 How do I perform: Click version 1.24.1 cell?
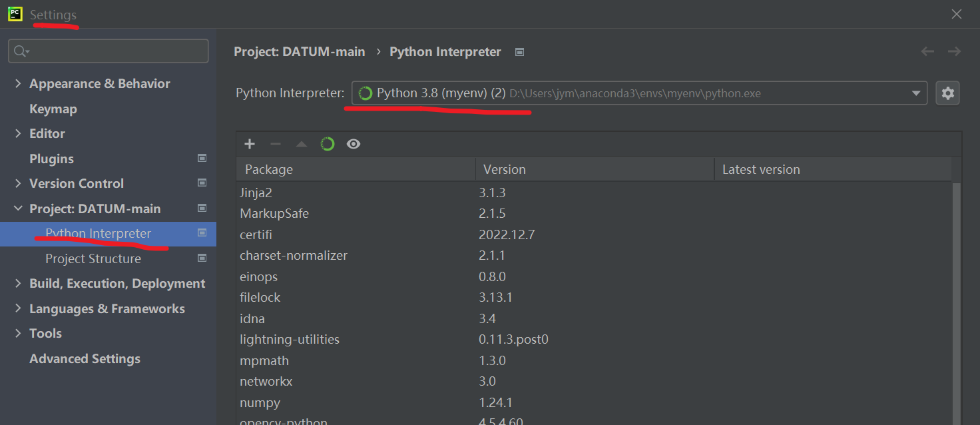[x=495, y=402]
